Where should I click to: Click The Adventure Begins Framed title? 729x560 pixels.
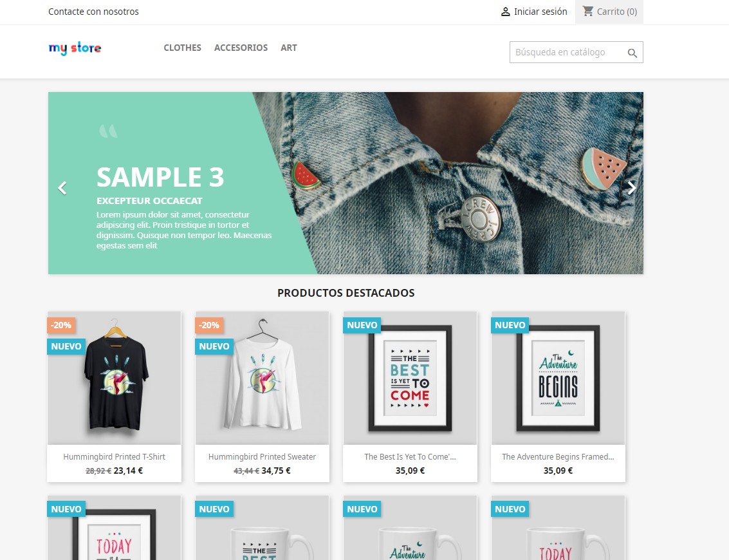[x=558, y=457]
